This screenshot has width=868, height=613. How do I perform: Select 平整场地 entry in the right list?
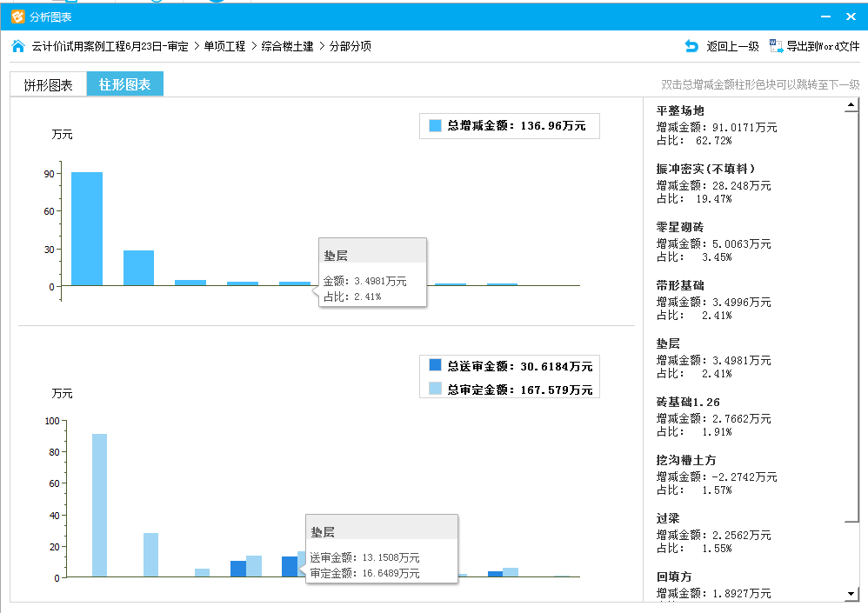pos(680,110)
